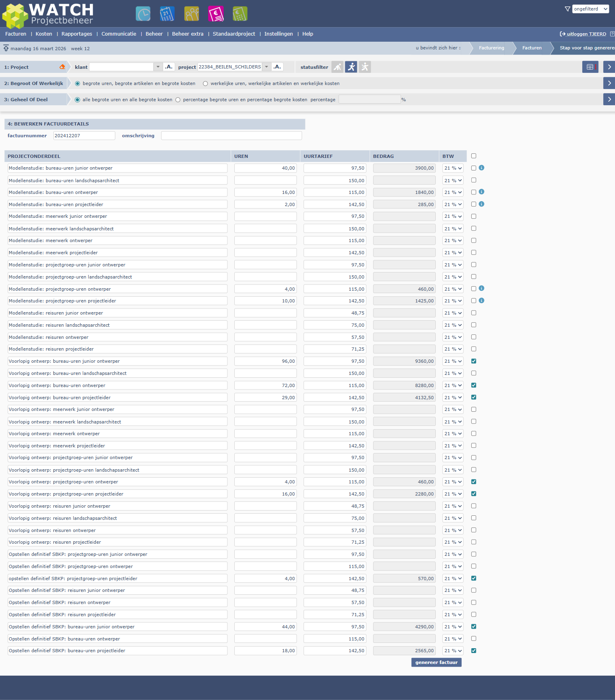Click the pink euro invoice module icon
This screenshot has height=700, width=615.
(x=216, y=14)
